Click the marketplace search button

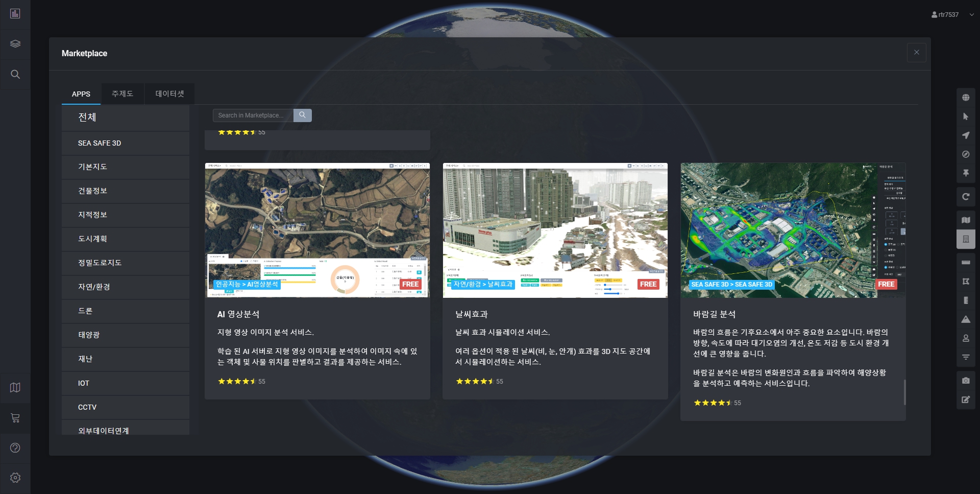coord(302,115)
